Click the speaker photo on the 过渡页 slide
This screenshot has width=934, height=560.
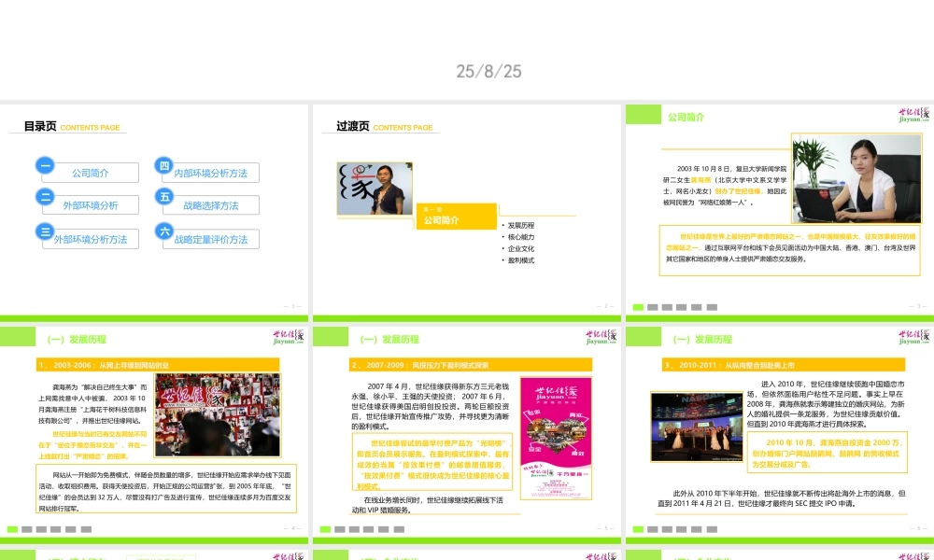pyautogui.click(x=375, y=189)
